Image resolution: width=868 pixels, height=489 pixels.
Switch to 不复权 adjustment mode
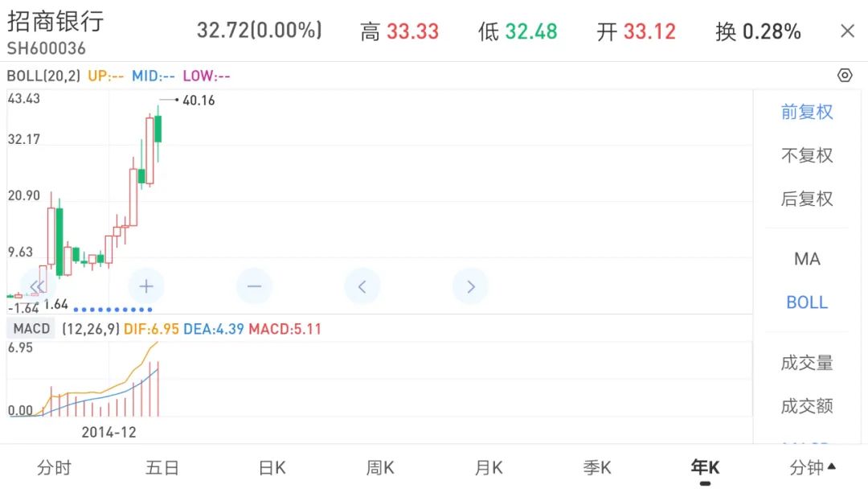[x=807, y=155]
